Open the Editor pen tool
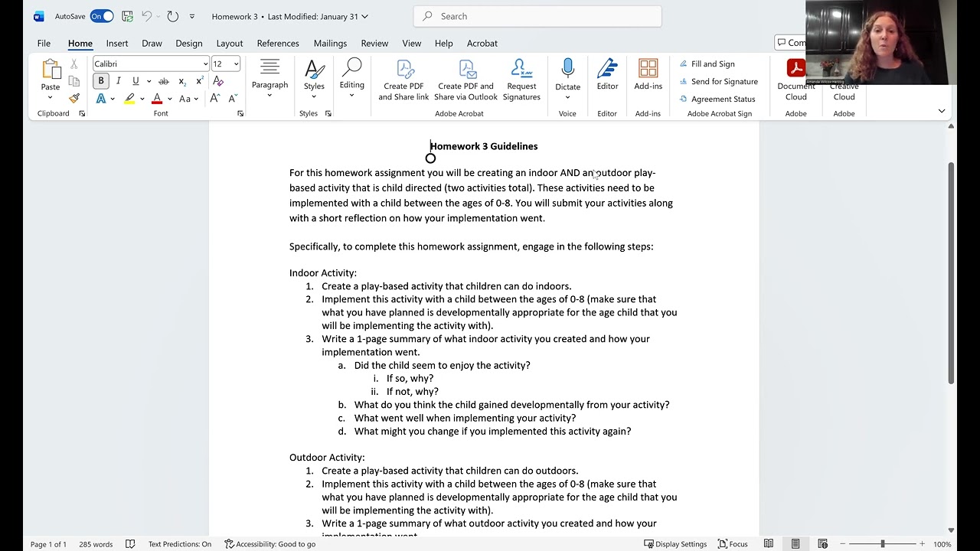This screenshot has height=551, width=980. 607,74
